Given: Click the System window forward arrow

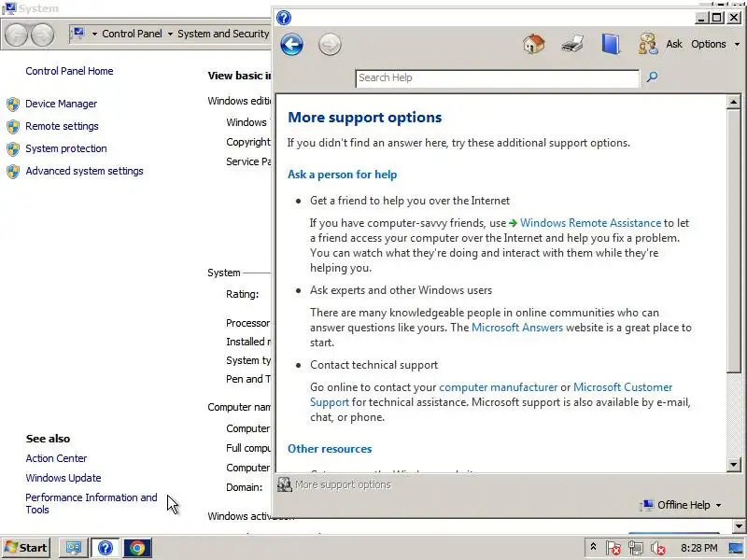Looking at the screenshot, I should [x=42, y=35].
